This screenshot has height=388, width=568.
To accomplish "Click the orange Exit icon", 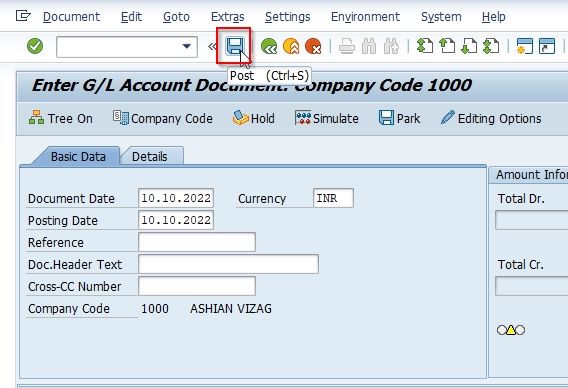I will 291,46.
